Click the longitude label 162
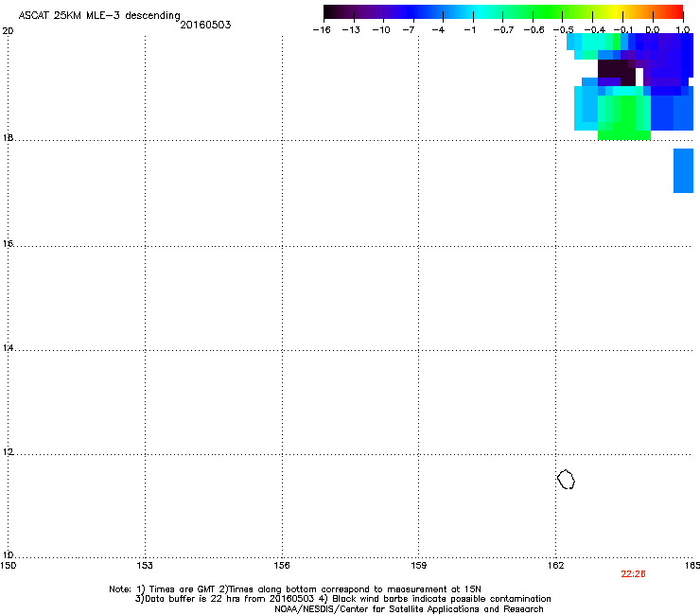 [x=555, y=566]
